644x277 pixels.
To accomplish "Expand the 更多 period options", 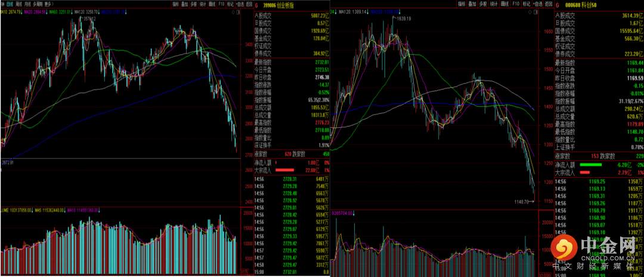I will [x=49, y=4].
